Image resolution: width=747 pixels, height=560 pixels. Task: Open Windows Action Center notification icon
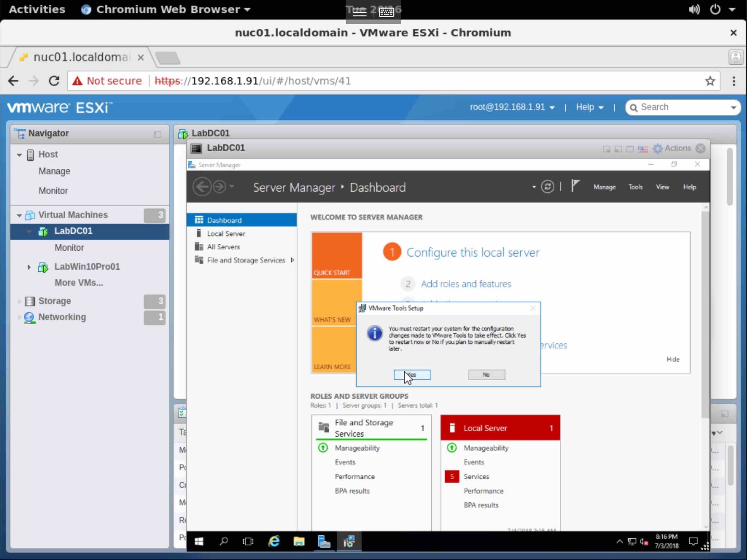(693, 541)
